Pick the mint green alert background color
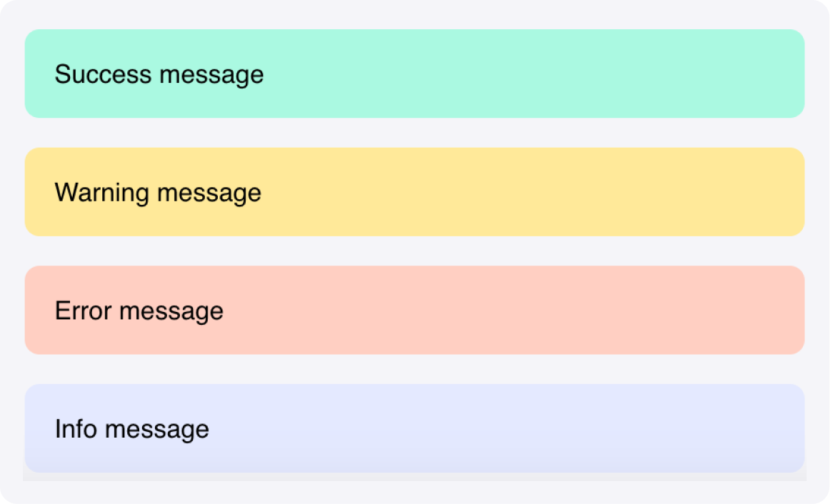Screen dimensions: 830x504 [x=414, y=74]
